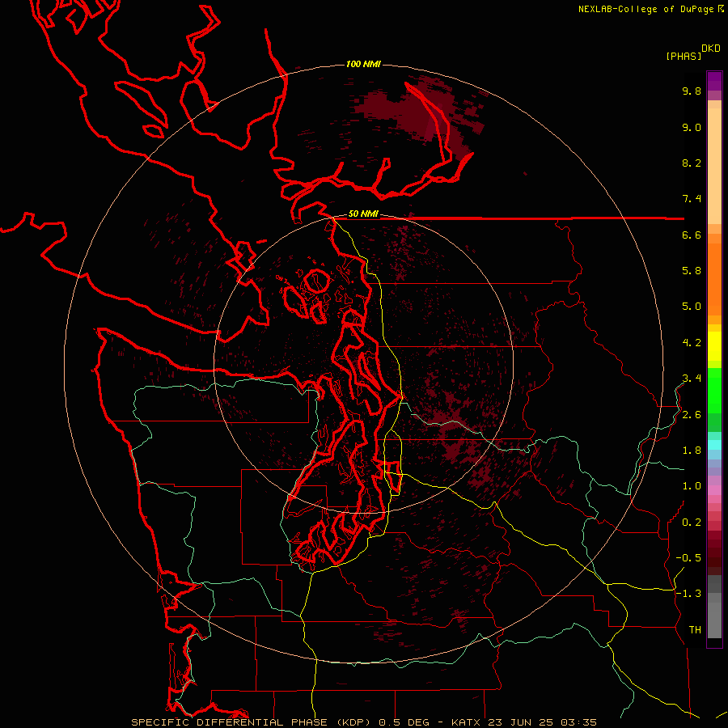
Task: Click the TH threshold label
Action: [695, 630]
